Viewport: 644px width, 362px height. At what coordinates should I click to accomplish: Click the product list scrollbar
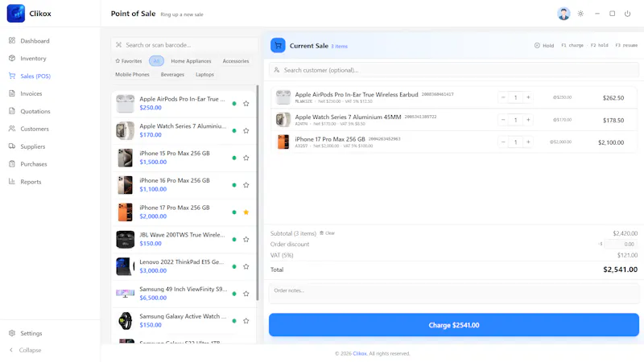258,193
